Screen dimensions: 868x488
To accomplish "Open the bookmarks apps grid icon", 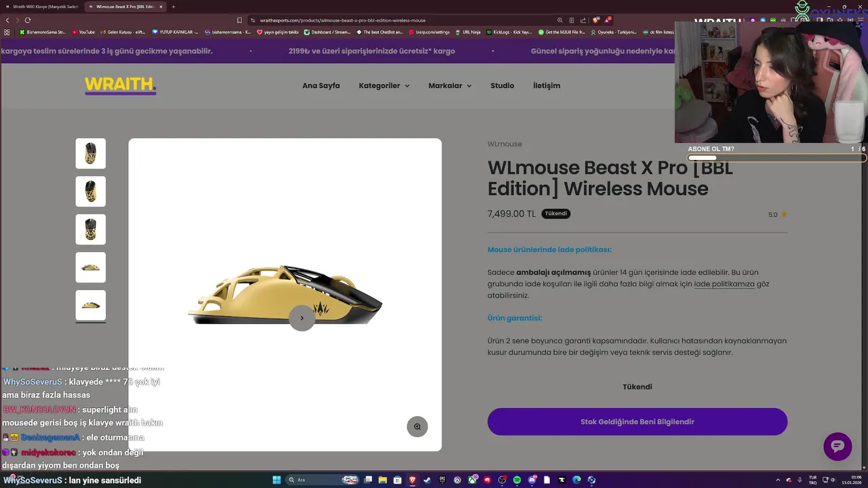I will pos(7,32).
